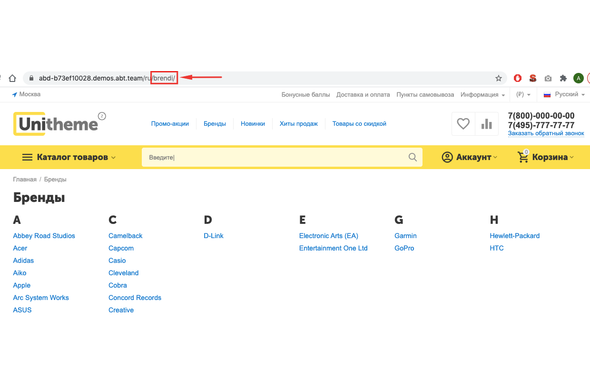Expand the Каталог товаров dropdown

pyautogui.click(x=69, y=157)
